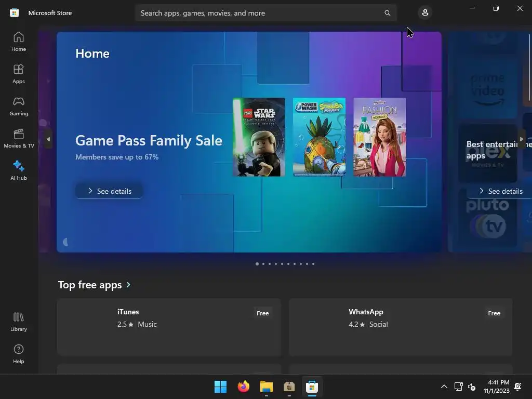Open the user account profile icon
532x399 pixels.
tap(425, 13)
